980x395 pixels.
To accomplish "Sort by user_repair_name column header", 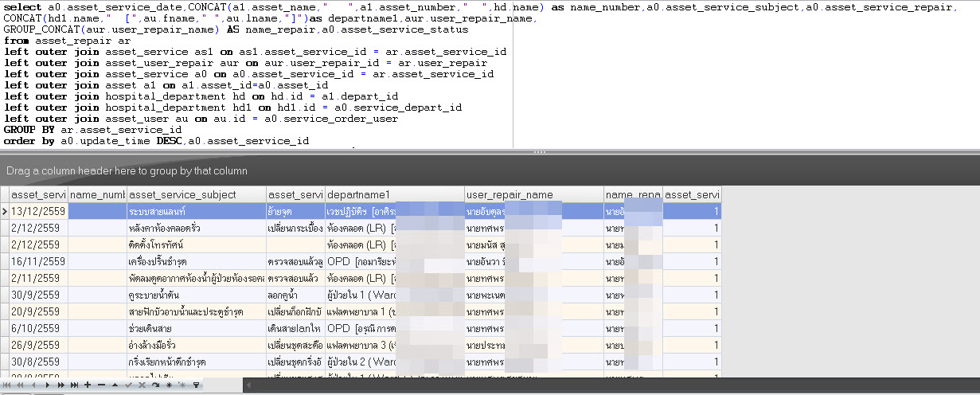I will pos(534,194).
